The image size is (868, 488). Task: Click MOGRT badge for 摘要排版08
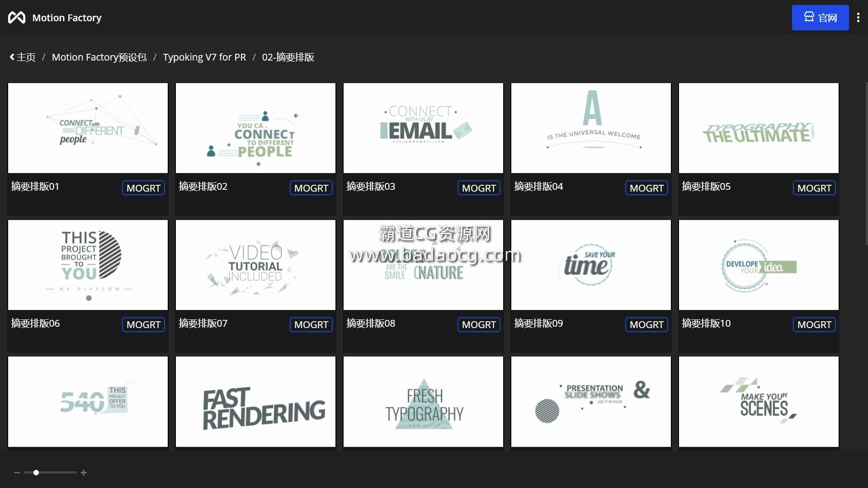click(479, 324)
